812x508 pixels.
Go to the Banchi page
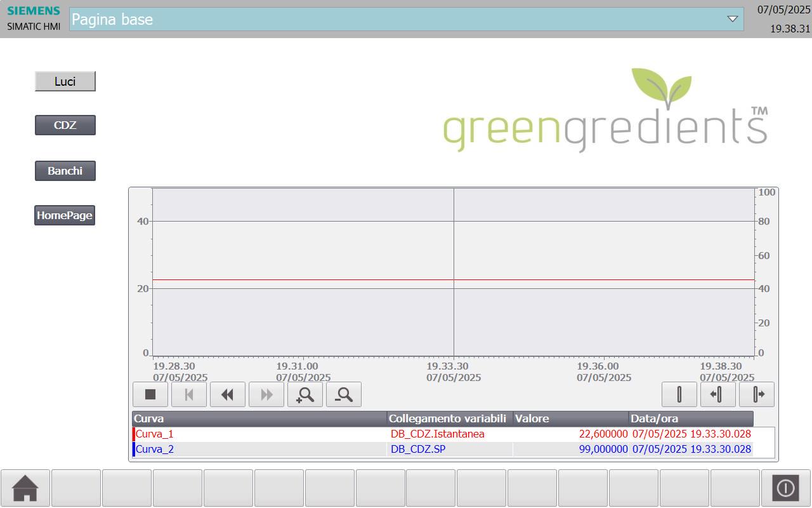pos(65,171)
